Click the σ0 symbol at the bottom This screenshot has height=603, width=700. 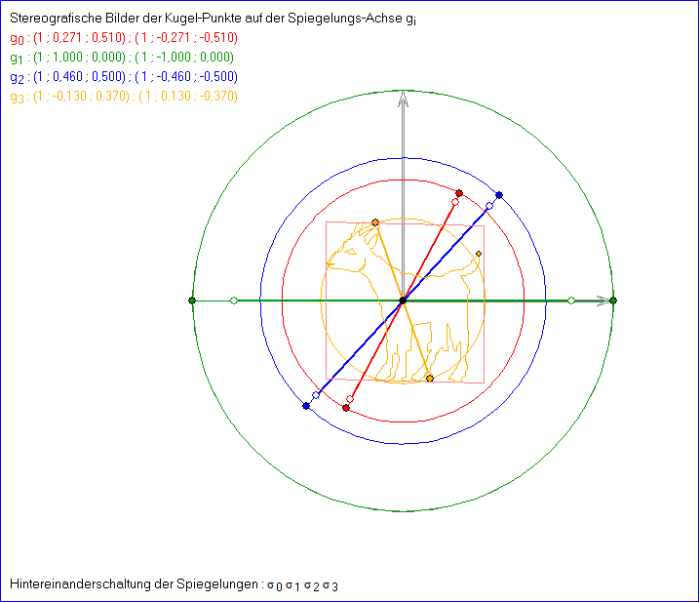(275, 585)
